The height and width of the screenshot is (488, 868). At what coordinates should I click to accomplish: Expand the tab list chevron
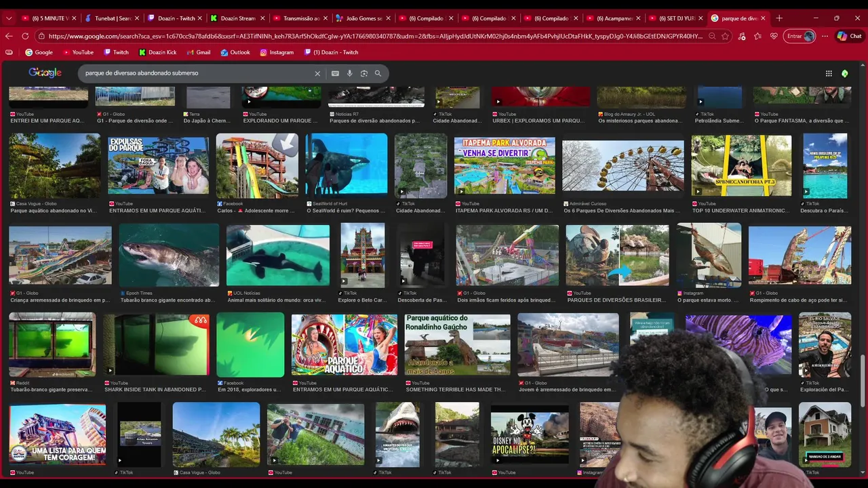click(9, 18)
